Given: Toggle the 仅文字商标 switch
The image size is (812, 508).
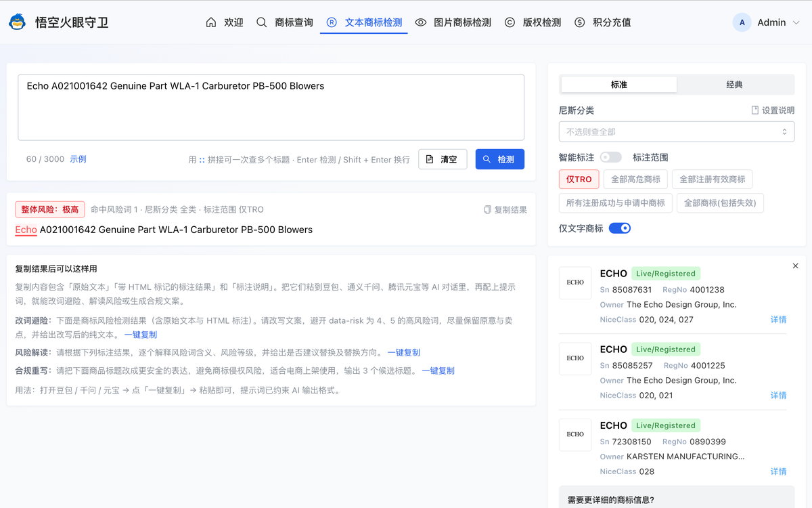Looking at the screenshot, I should click(620, 228).
